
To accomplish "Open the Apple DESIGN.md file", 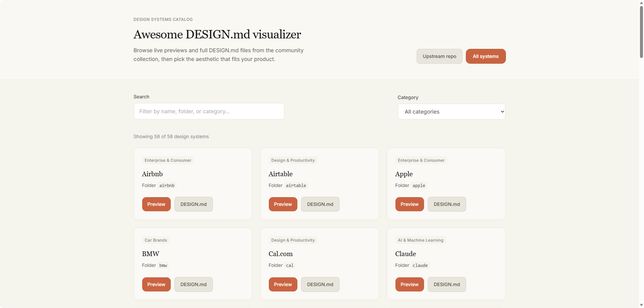I will click(x=447, y=204).
